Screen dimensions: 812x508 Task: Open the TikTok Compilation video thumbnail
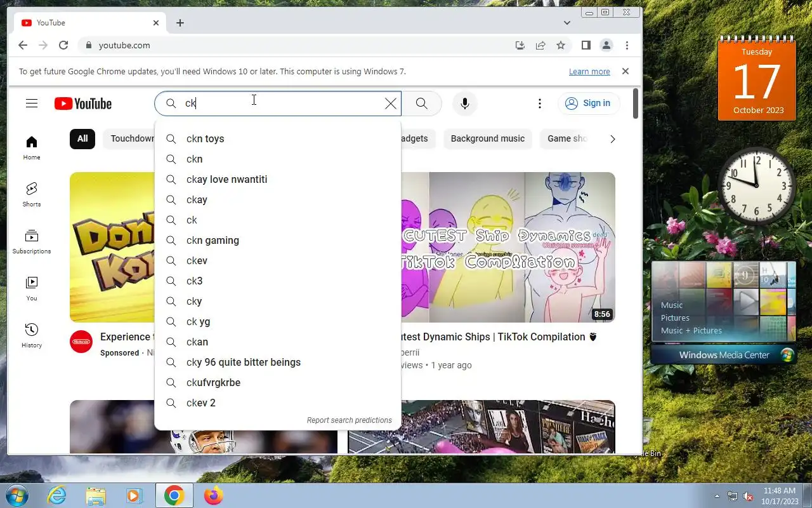tap(508, 247)
